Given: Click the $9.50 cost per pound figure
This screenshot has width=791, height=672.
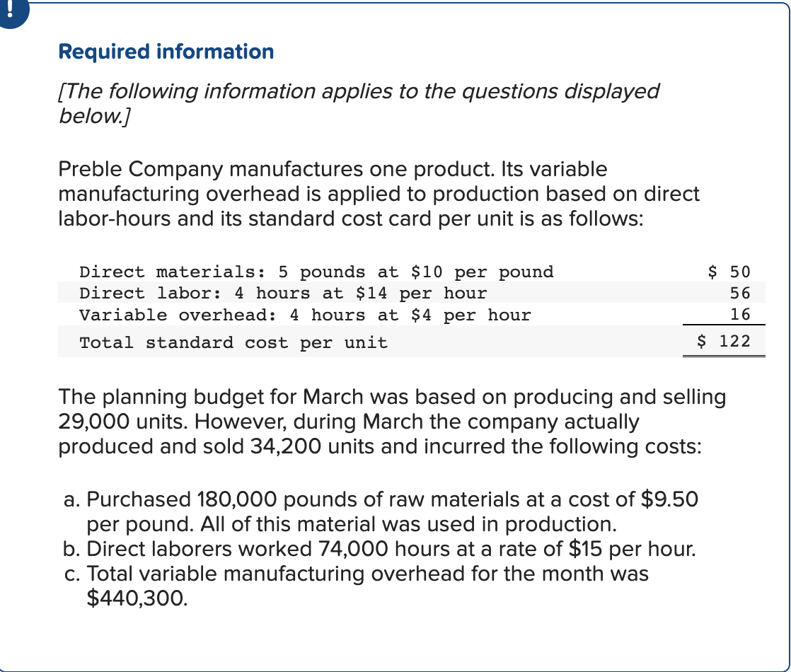Looking at the screenshot, I should point(669,499).
